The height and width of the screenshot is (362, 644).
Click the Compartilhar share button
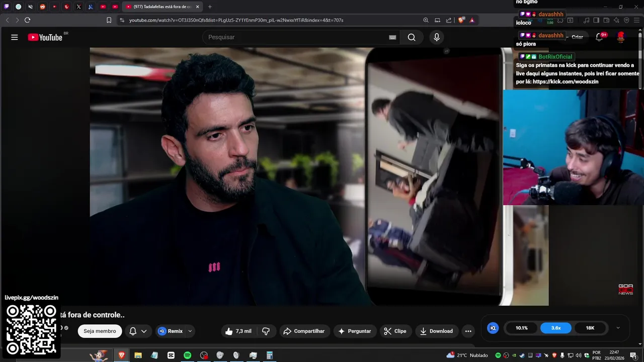click(x=304, y=331)
